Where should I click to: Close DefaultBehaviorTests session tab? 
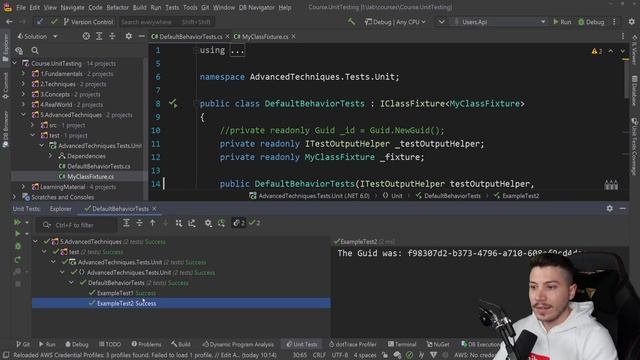tap(154, 209)
